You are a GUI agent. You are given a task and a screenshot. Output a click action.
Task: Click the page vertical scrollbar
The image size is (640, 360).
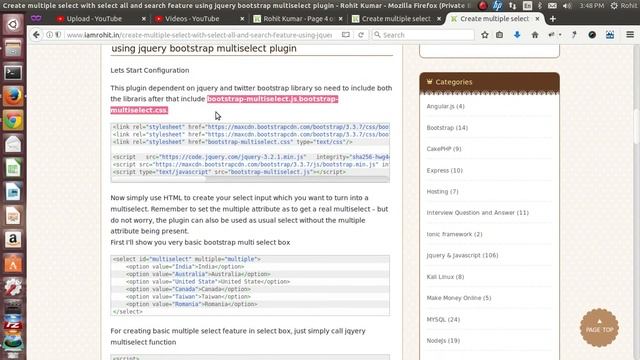click(x=637, y=127)
